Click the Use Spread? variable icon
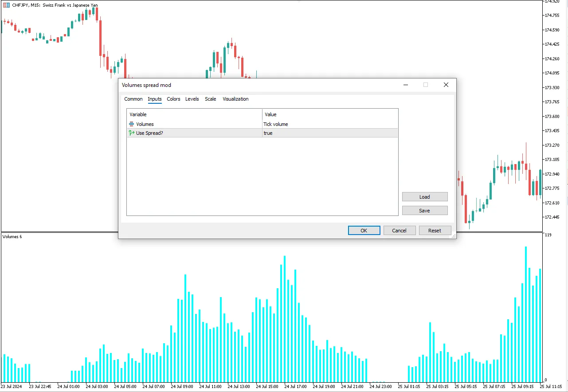The width and height of the screenshot is (568, 392). 131,133
